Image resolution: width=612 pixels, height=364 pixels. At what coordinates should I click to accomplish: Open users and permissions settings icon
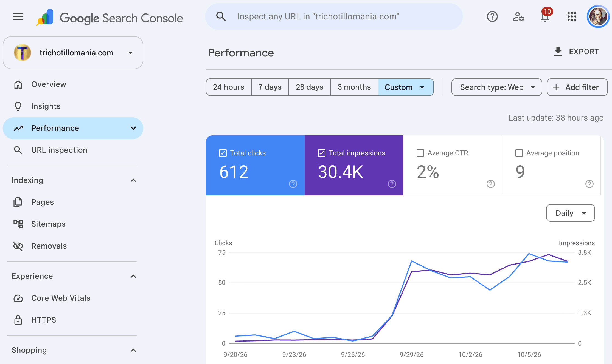(518, 16)
